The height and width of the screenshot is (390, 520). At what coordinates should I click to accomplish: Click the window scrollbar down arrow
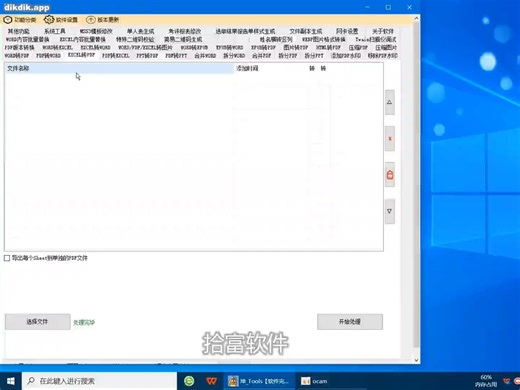click(416, 360)
